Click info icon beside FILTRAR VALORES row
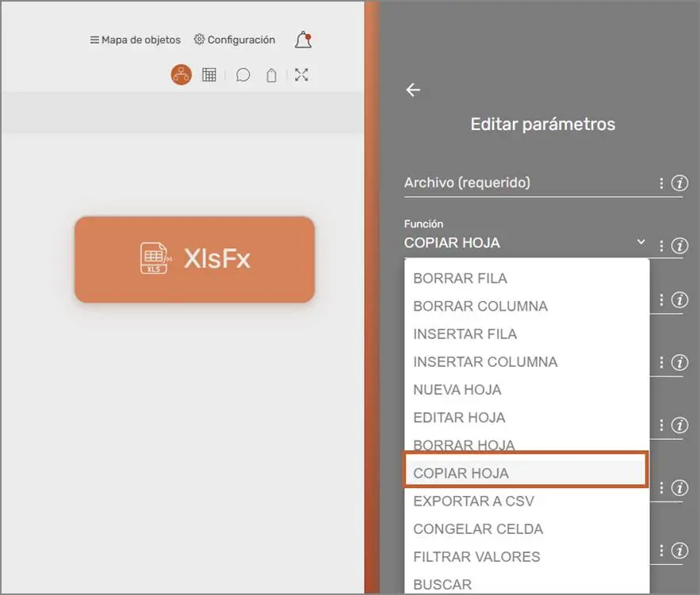This screenshot has height=595, width=700. click(679, 551)
